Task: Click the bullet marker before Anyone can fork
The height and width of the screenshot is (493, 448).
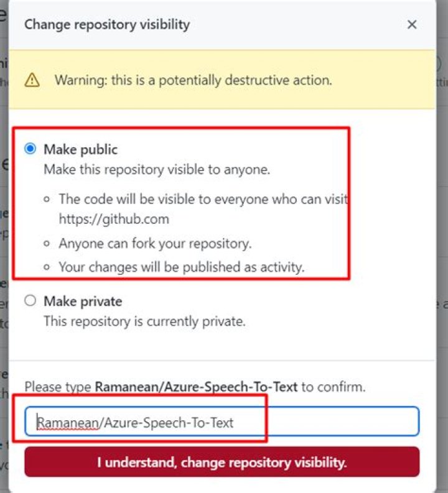Action: click(47, 243)
